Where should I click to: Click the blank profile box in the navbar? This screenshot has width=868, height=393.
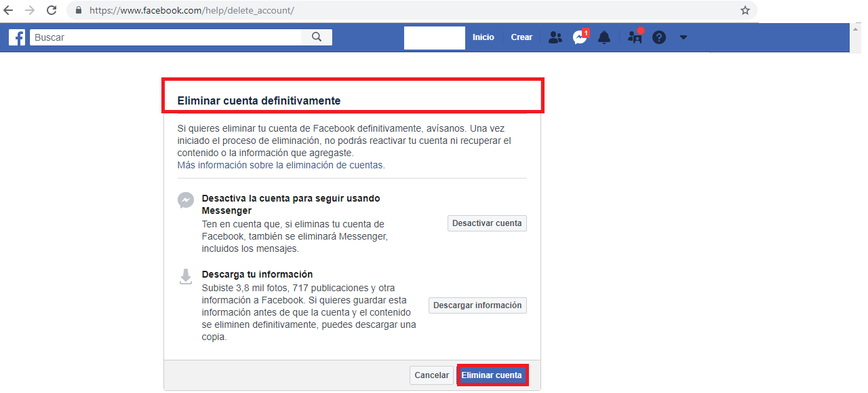point(435,38)
